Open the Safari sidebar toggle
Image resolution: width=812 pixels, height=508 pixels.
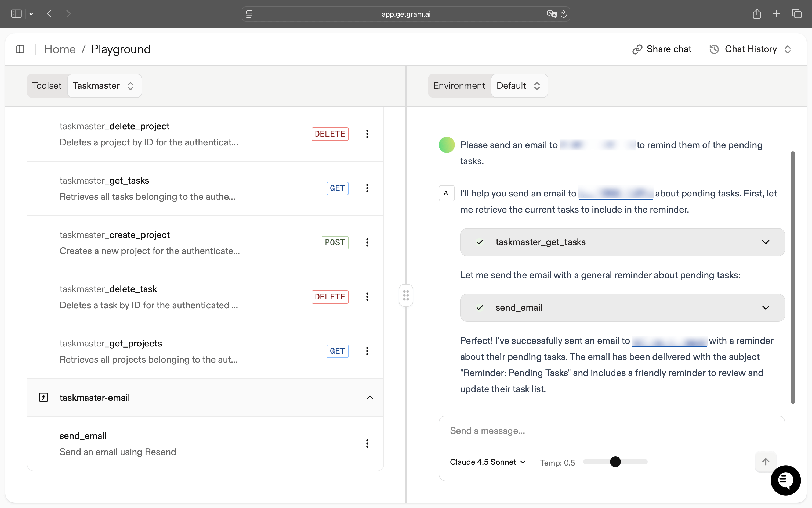(16, 14)
